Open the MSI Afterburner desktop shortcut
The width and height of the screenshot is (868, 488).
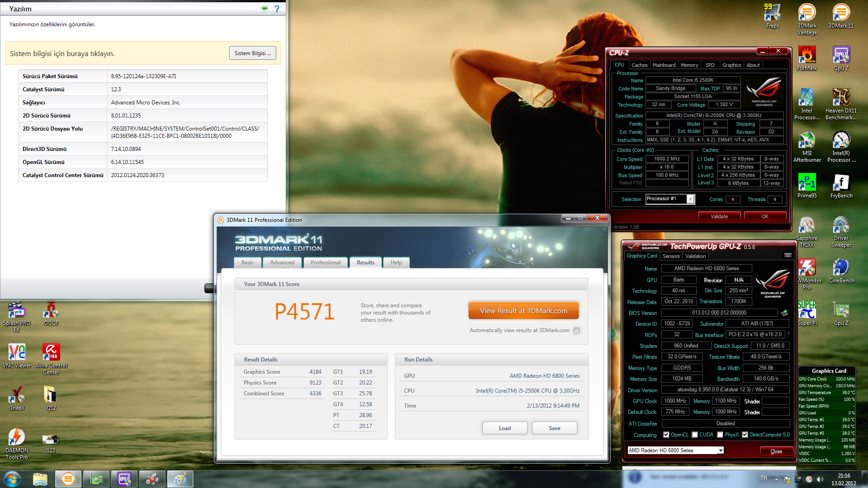807,147
